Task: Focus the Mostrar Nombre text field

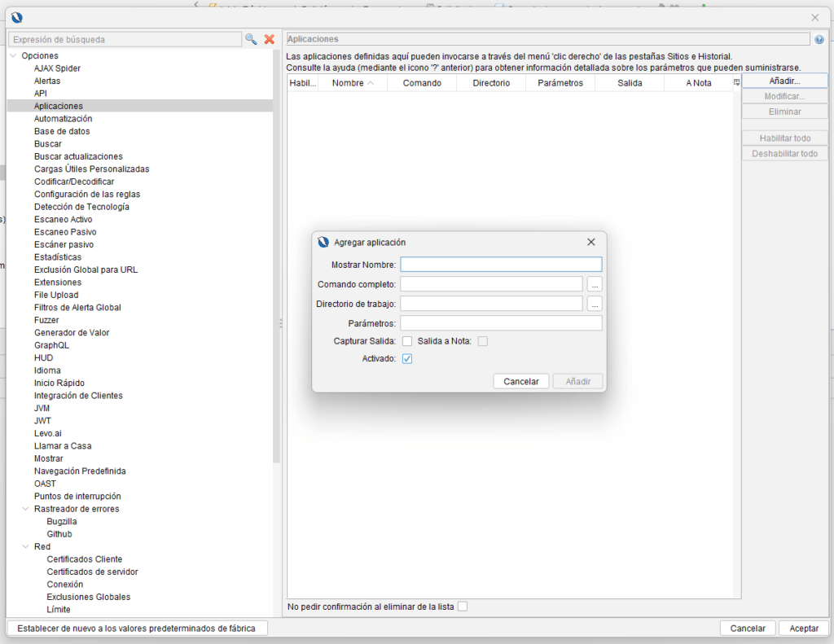Action: [x=500, y=265]
